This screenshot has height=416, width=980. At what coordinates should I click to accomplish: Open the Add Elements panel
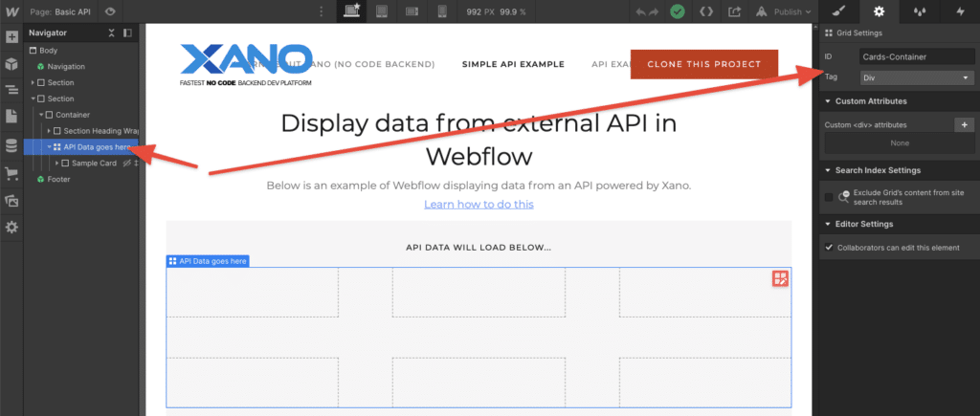pos(11,37)
